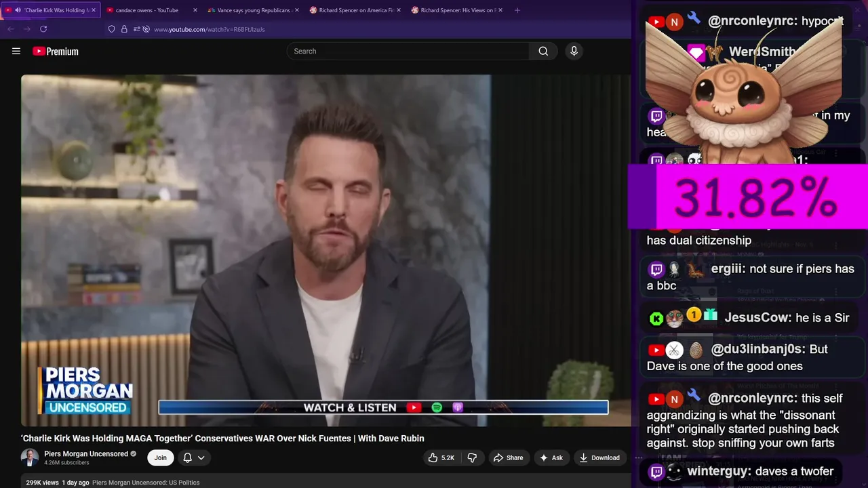Switch to Richard Spencer on America First tab
Viewport: 868px width, 488px height.
tap(353, 10)
